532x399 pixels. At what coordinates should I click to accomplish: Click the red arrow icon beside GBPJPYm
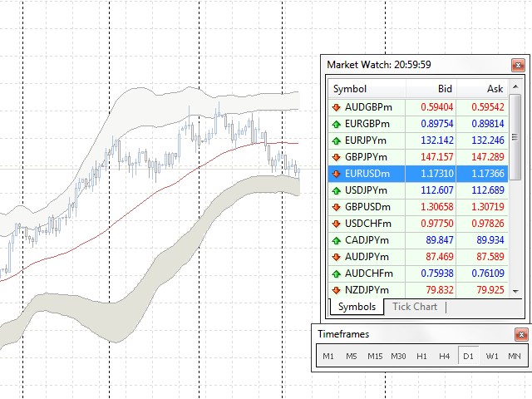click(x=336, y=157)
